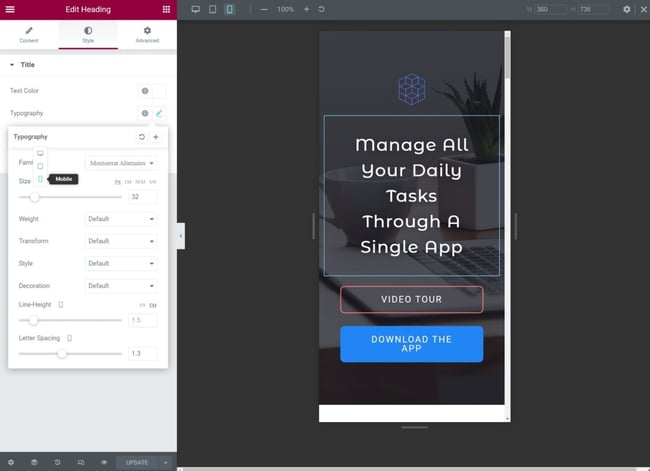Select Desktop device in the responsive popup
Image resolution: width=650 pixels, height=471 pixels.
pyautogui.click(x=40, y=154)
